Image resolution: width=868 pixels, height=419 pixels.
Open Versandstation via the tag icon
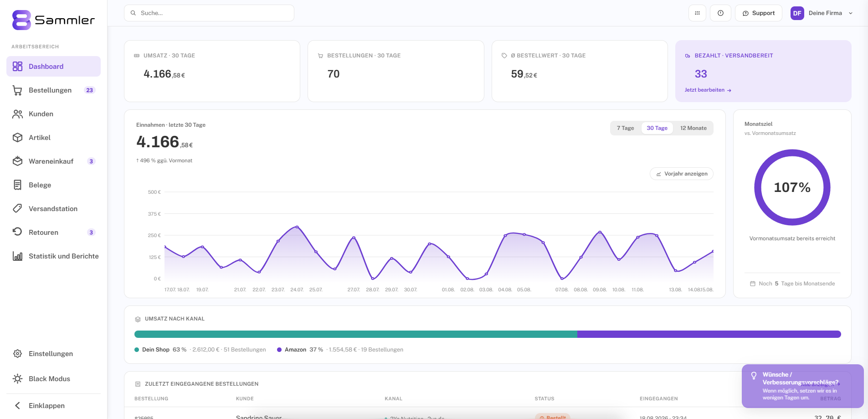coord(18,209)
